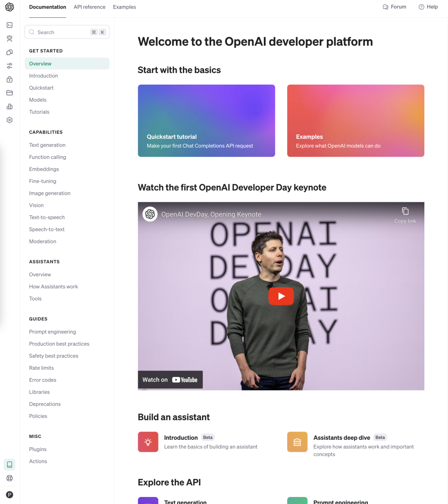Open the Quickstart tutorial card
Image resolution: width=448 pixels, height=504 pixels.
pyautogui.click(x=206, y=121)
